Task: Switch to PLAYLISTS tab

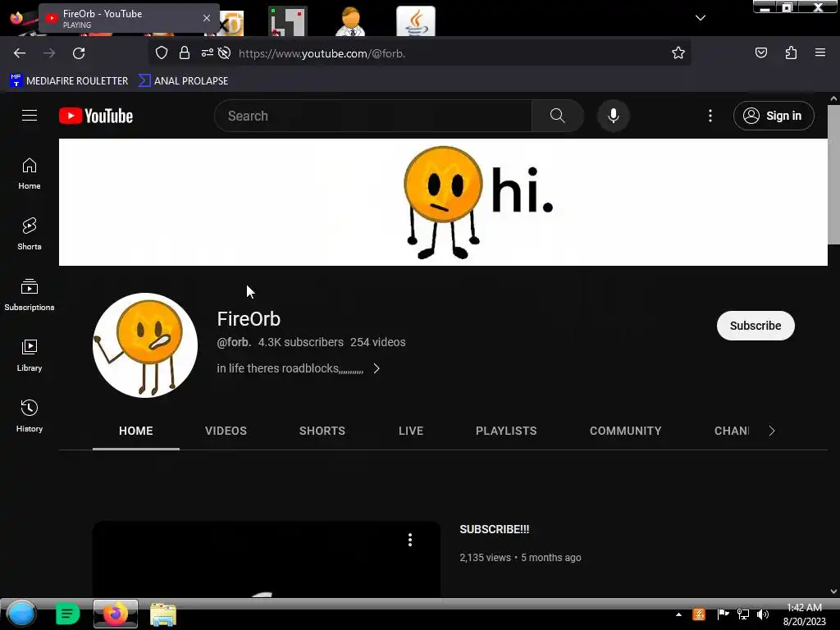Action: [506, 431]
